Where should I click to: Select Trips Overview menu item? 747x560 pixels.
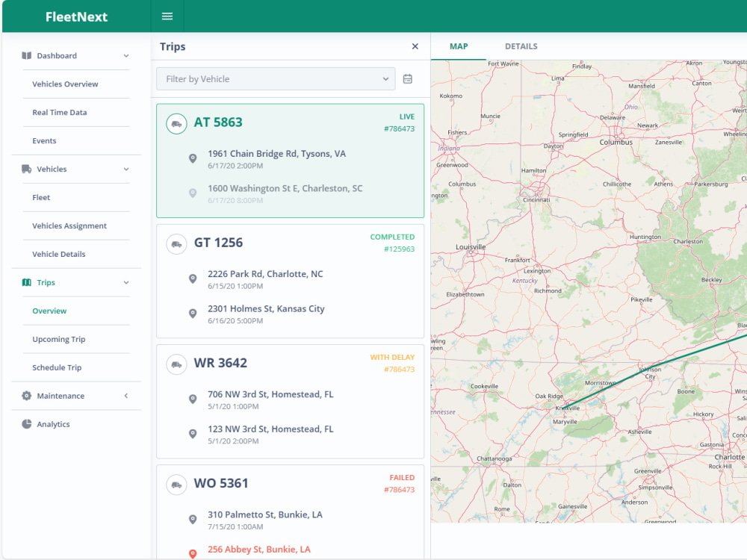tap(49, 311)
